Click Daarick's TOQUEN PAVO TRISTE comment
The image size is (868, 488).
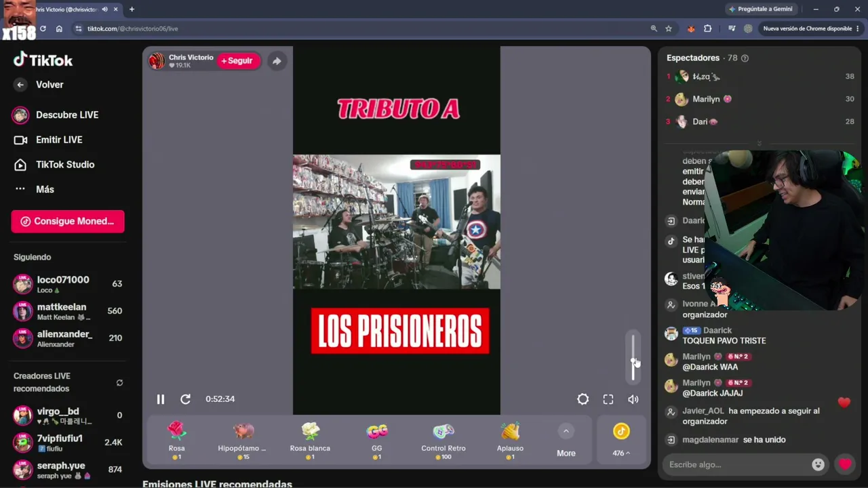[724, 341]
